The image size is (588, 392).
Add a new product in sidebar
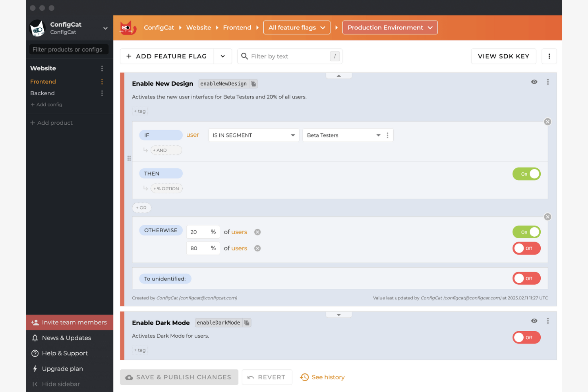[x=51, y=123]
